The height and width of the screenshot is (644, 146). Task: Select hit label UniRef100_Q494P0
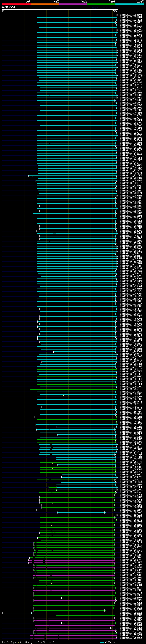[131, 22]
